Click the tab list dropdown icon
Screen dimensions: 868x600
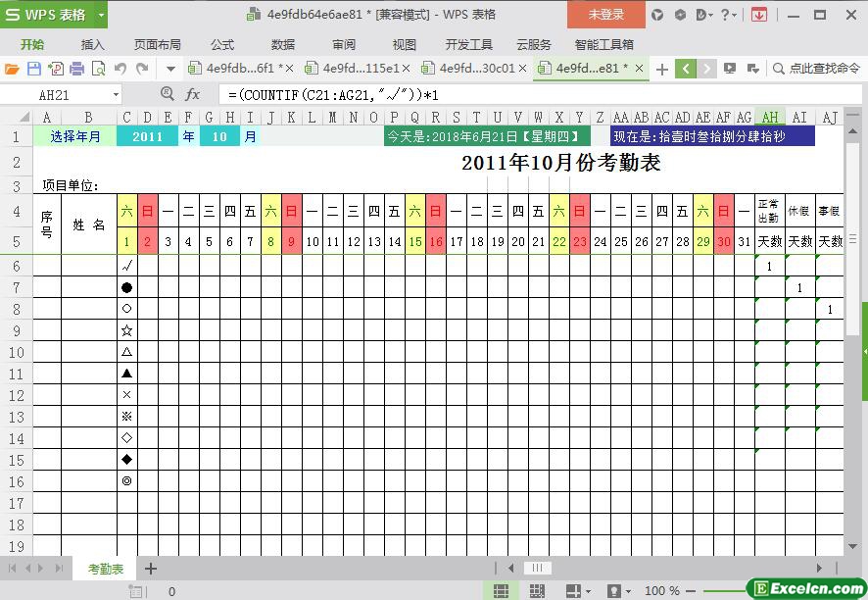click(x=752, y=69)
